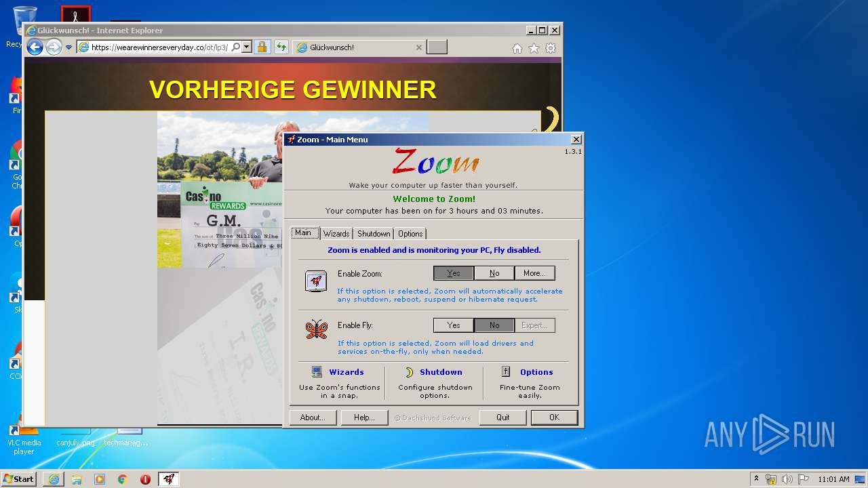Click the taskbar clock showing 11:01 AM
The image size is (868, 488).
click(x=833, y=479)
